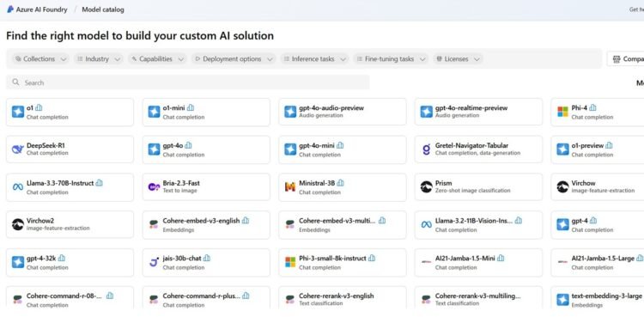Click the benchmark icon beside o1-preview
Screen dimensions: 644x317
tap(609, 145)
